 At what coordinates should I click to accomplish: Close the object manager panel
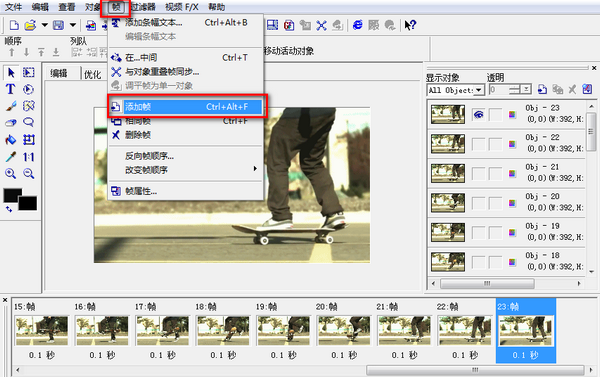594,68
